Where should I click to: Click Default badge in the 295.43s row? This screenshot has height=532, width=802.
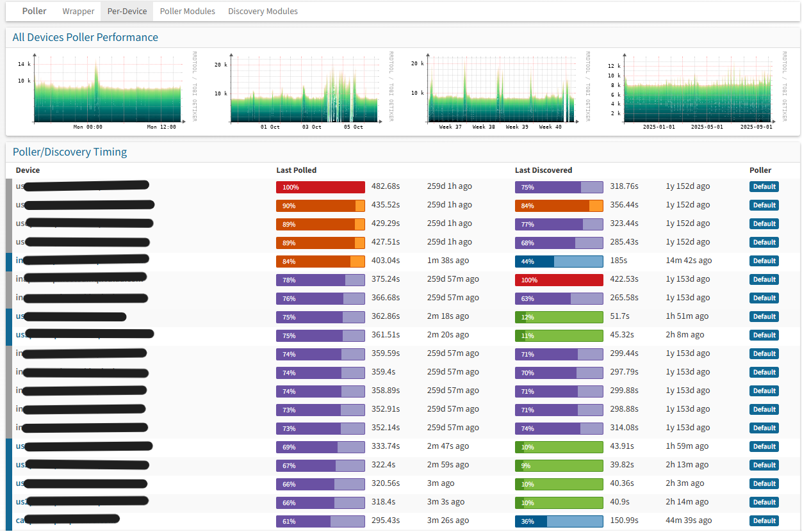[764, 521]
